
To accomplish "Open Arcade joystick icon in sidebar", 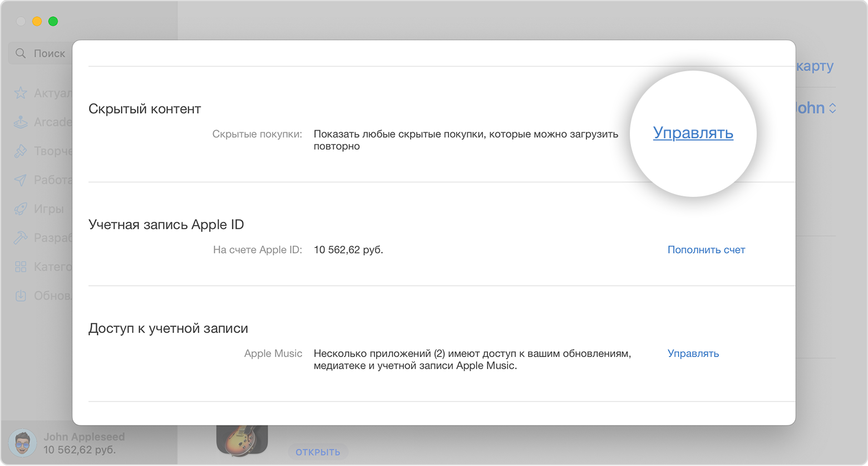I will click(x=21, y=122).
